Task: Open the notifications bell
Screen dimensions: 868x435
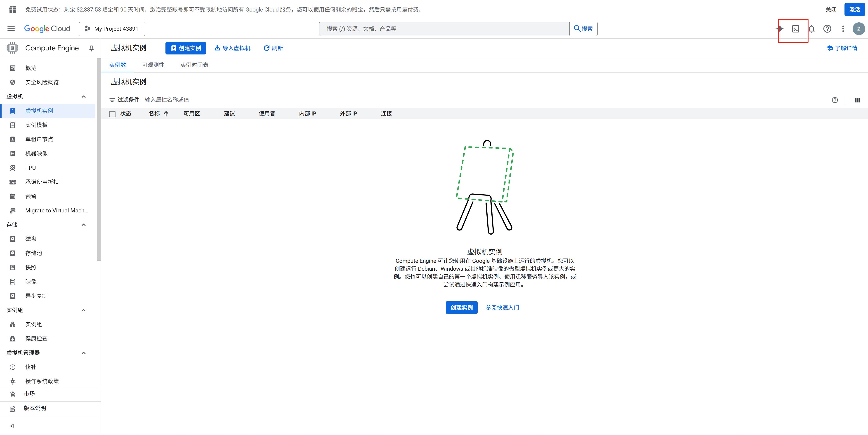Action: coord(811,29)
